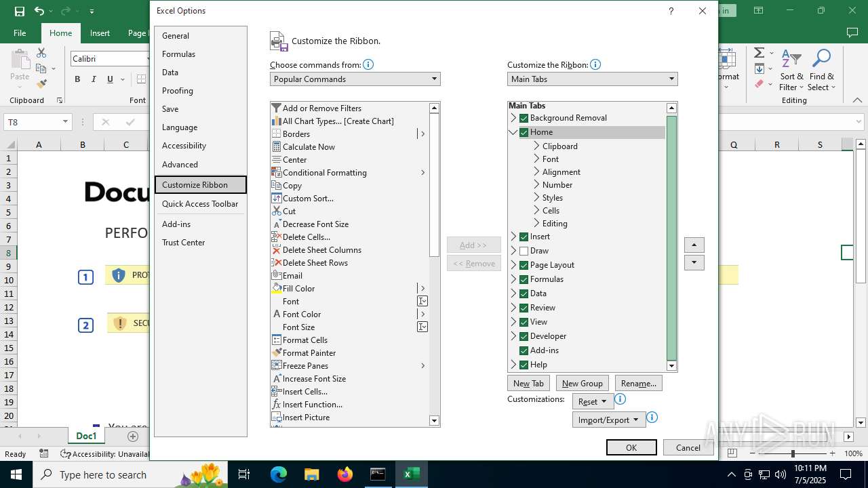This screenshot has height=488, width=868.
Task: Open the Trust Center options category
Action: (x=201, y=243)
